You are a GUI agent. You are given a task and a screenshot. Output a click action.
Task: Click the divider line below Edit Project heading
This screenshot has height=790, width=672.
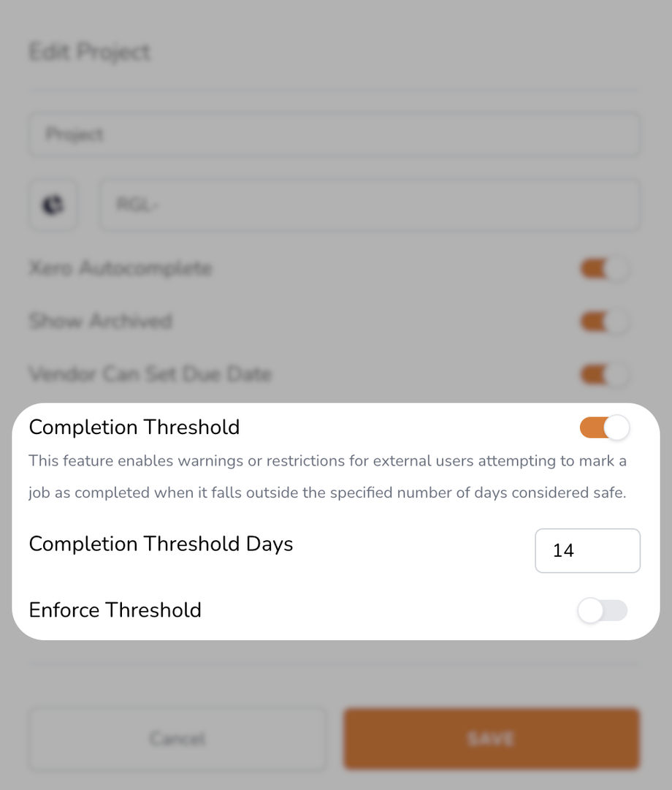click(334, 90)
